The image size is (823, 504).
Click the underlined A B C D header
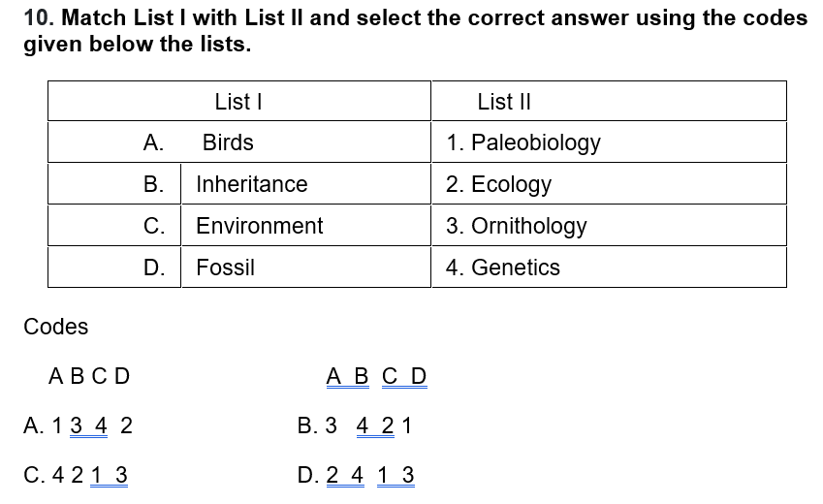(x=376, y=376)
